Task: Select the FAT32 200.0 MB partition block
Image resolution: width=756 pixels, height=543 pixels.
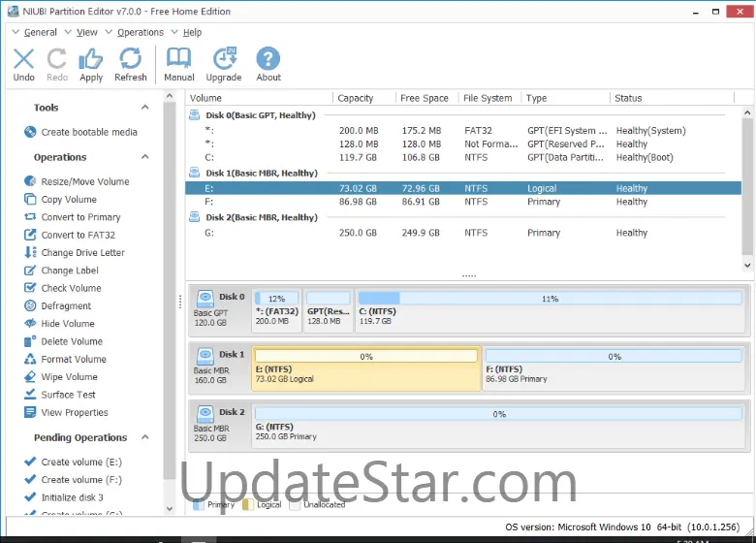Action: pyautogui.click(x=277, y=310)
